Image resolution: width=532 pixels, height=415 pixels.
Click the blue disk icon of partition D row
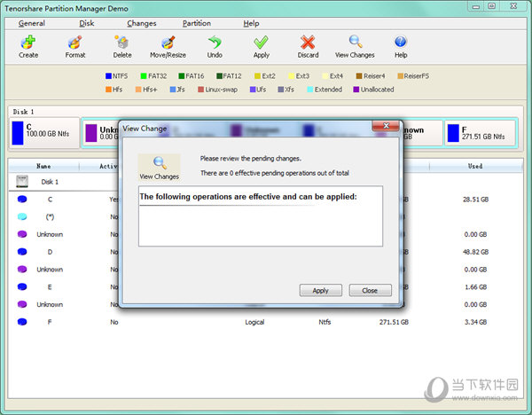[22, 252]
